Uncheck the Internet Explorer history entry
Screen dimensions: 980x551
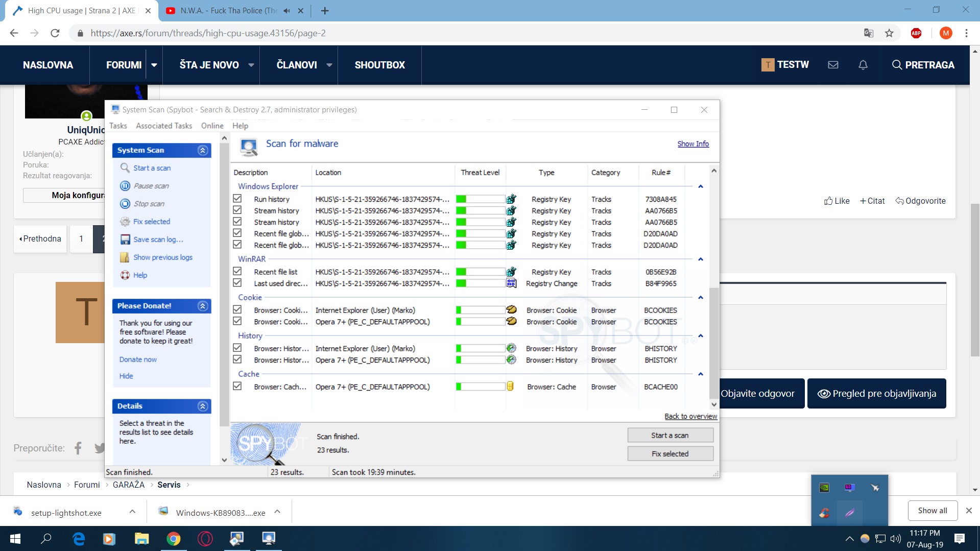click(x=237, y=348)
